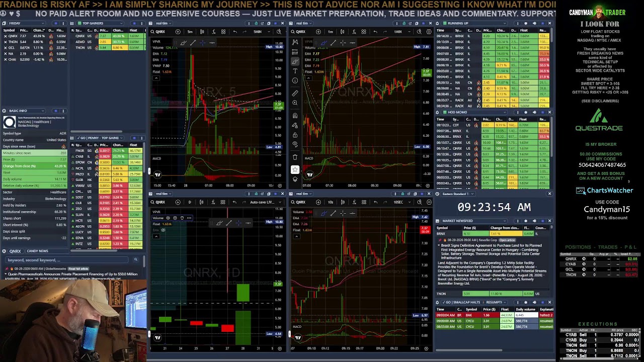Click alert bell icon in Smallcap Halts panel
The width and height of the screenshot is (644, 362).
[x=437, y=303]
